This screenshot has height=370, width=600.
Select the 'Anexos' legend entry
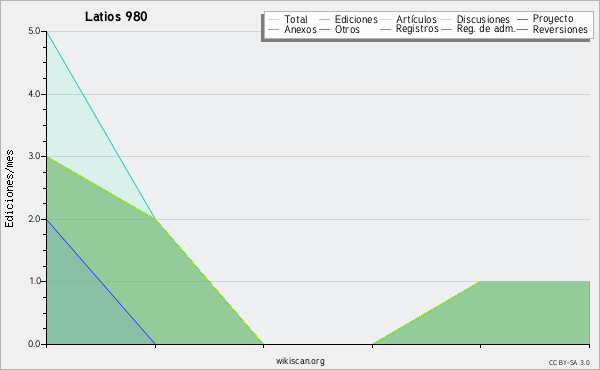point(292,29)
